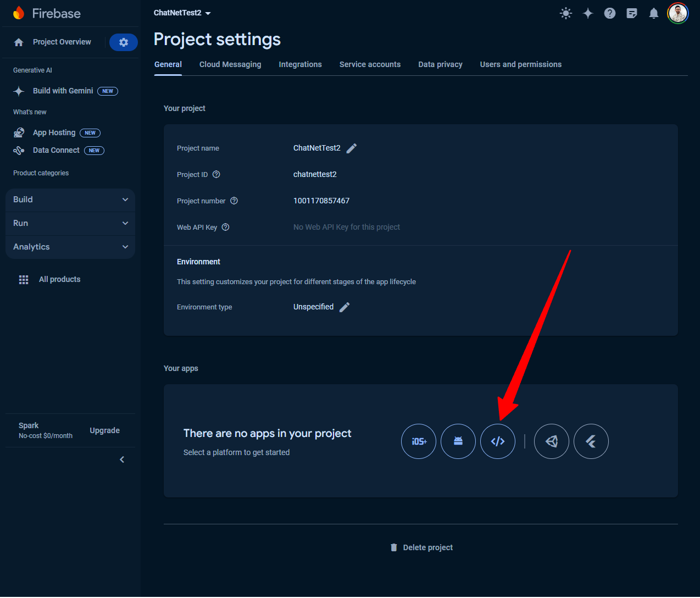This screenshot has height=598, width=700.
Task: Choose the Unity platform icon
Action: 552,441
